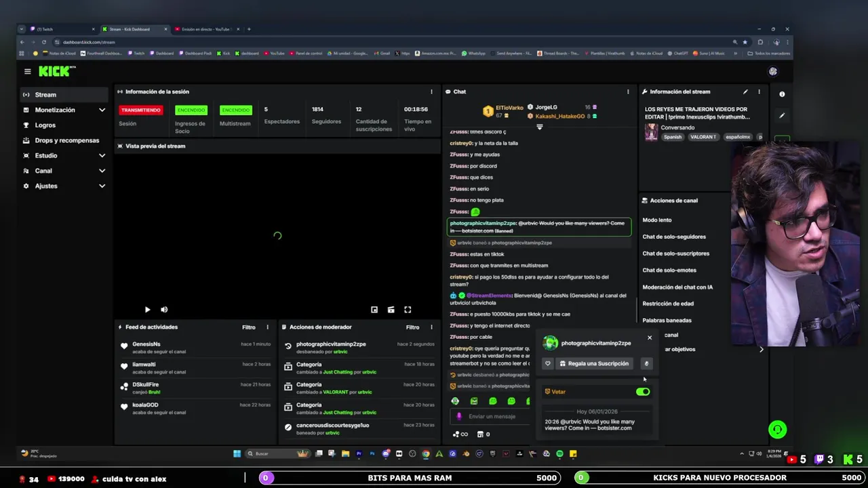The width and height of the screenshot is (868, 488).
Task: Click the purple microphone icon in the message box
Action: click(459, 416)
